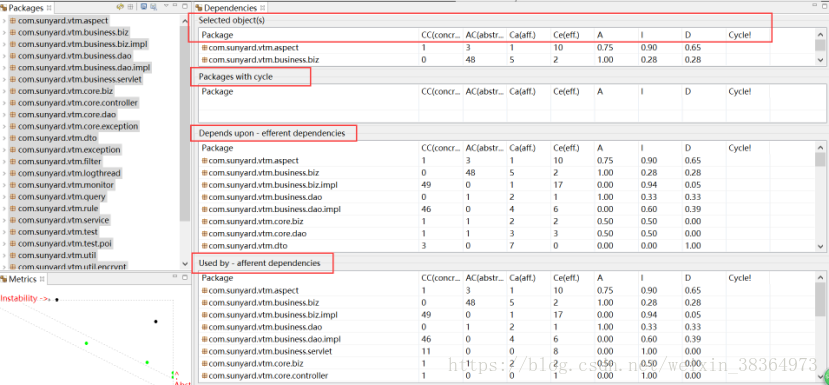This screenshot has height=385, width=829.
Task: Close the Packages view tab
Action: click(49, 7)
